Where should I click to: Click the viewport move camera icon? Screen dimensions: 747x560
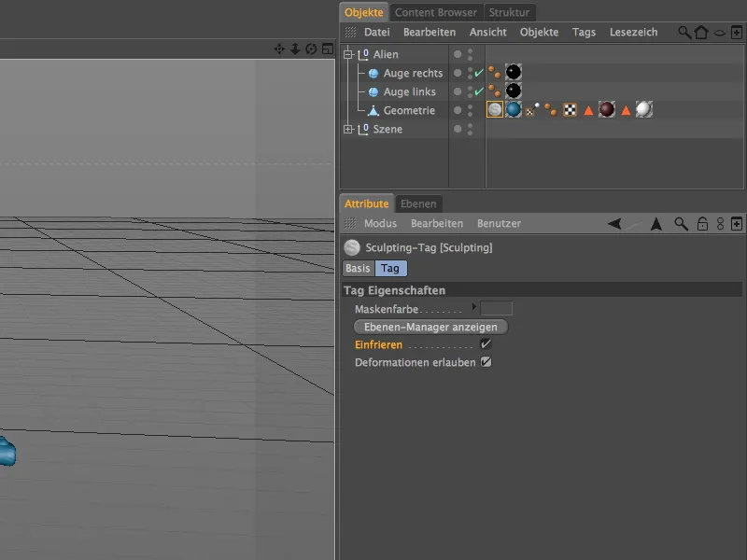coord(279,49)
